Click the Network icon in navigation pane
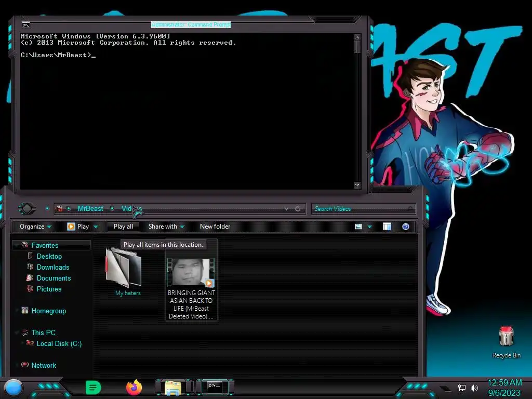The width and height of the screenshot is (532, 399). pos(25,365)
